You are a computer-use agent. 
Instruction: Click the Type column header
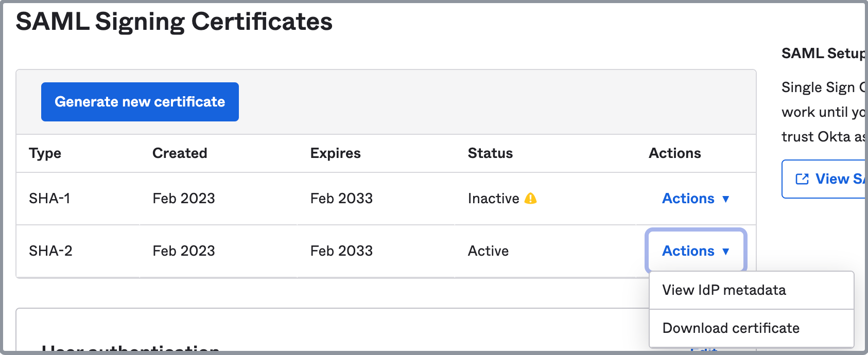44,153
